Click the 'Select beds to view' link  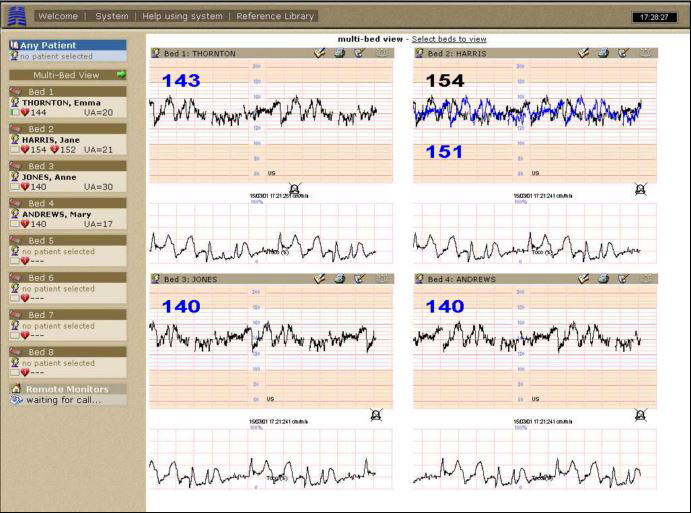pyautogui.click(x=450, y=38)
